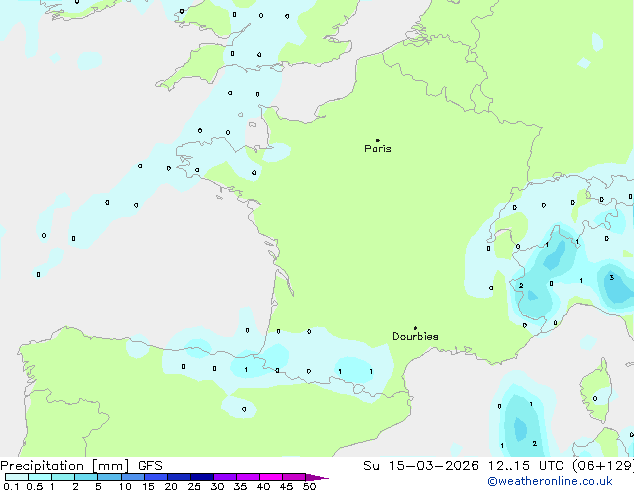Open the weatheronline.co.uk link

[x=550, y=481]
